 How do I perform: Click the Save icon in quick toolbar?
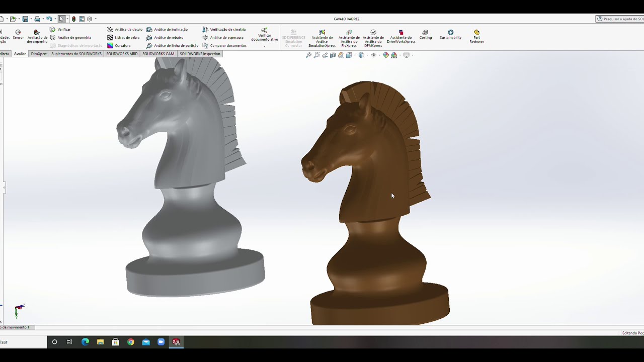(25, 19)
